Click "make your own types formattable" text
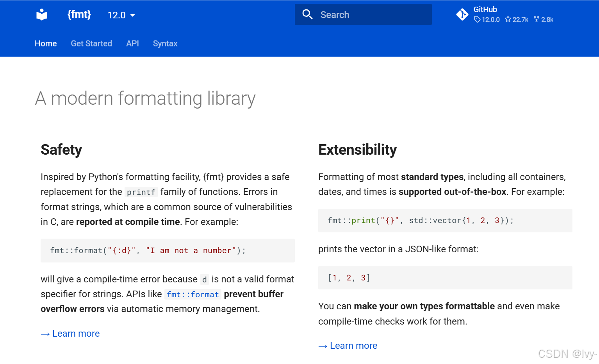The width and height of the screenshot is (599, 364). pos(424,306)
